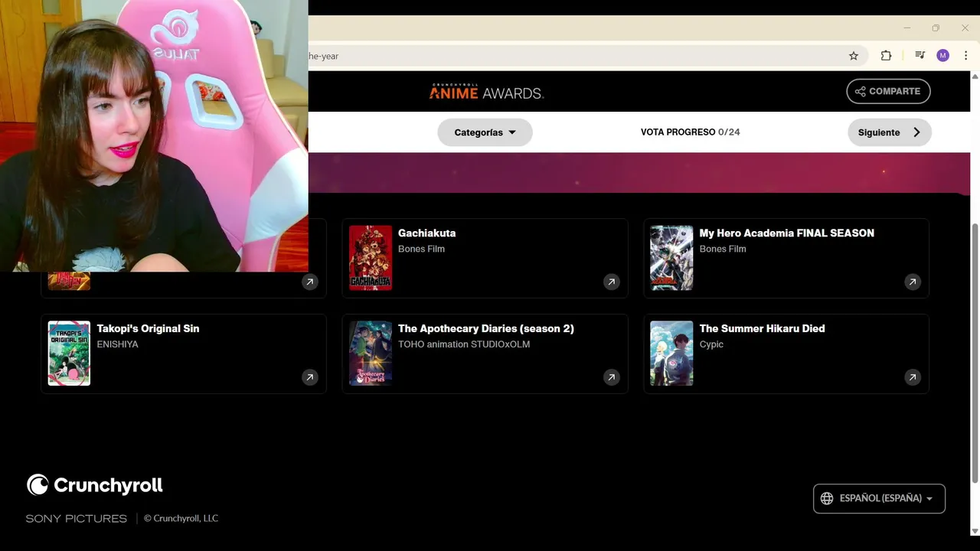This screenshot has height=551, width=980.
Task: Bookmark this page with the star icon
Action: [854, 56]
